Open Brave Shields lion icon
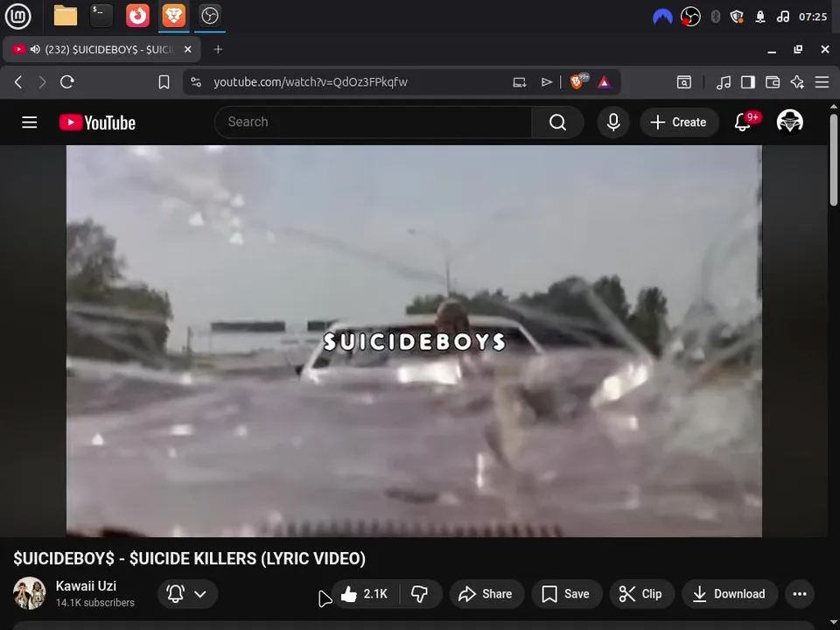The width and height of the screenshot is (840, 630). click(x=577, y=81)
